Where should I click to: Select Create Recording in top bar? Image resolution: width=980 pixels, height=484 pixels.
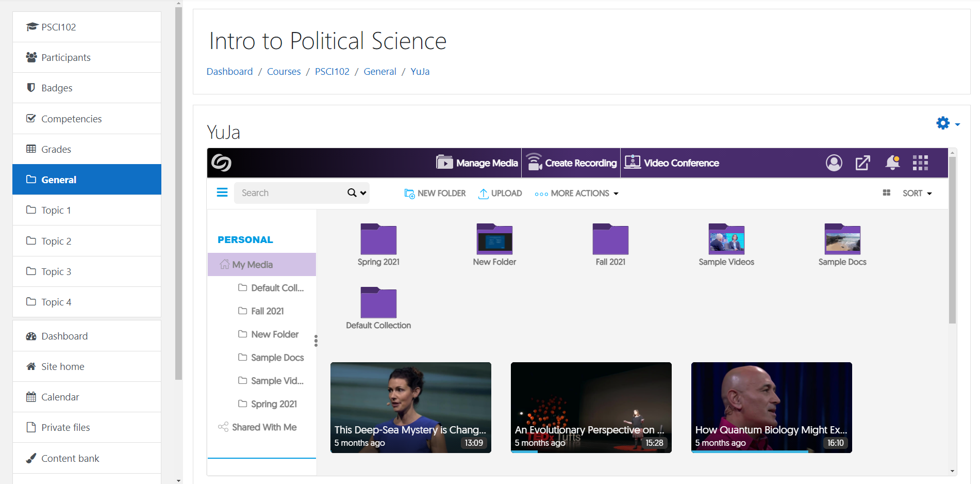571,163
